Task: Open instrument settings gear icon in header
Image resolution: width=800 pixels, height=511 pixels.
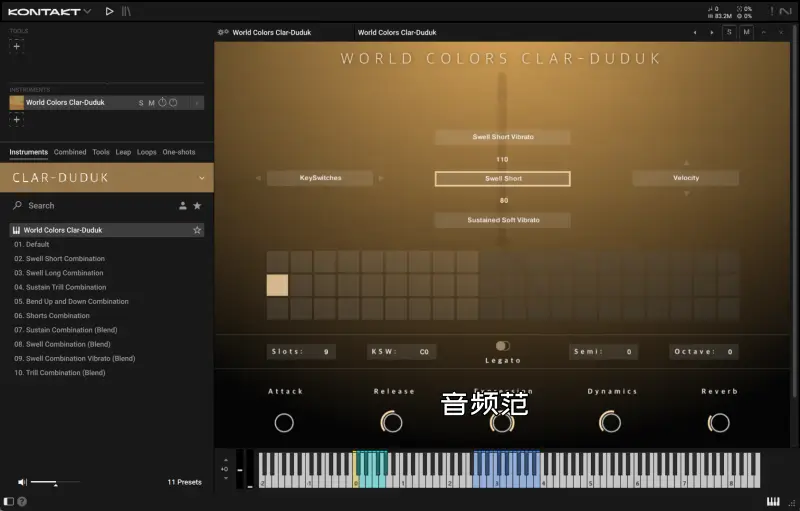Action: click(223, 32)
